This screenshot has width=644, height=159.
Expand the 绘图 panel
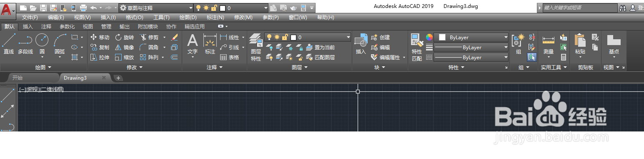tap(43, 67)
